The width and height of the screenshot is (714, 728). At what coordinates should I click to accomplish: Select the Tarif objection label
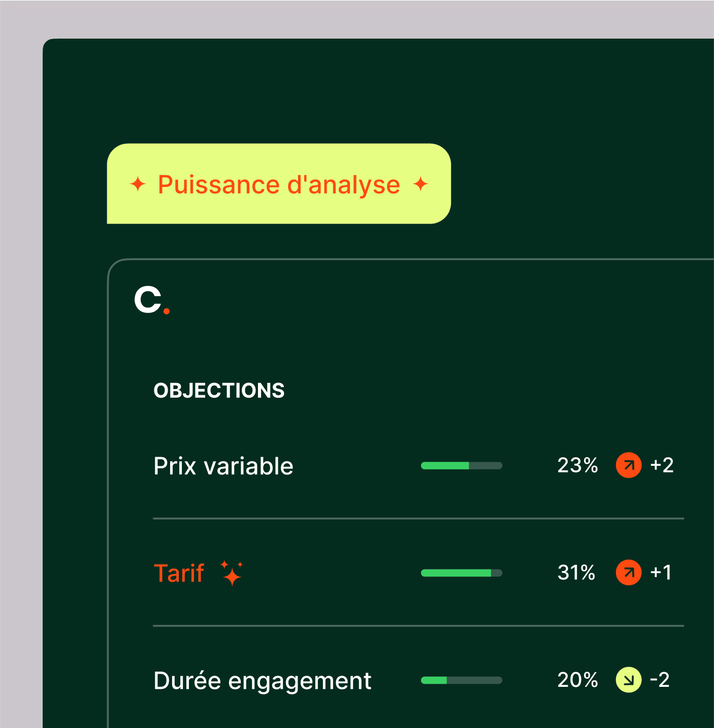pyautogui.click(x=179, y=573)
